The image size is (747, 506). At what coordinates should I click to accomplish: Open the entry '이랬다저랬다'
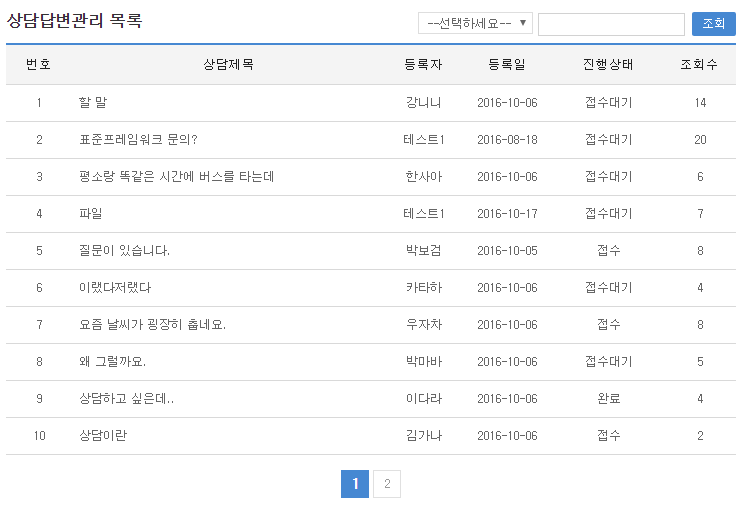point(114,288)
